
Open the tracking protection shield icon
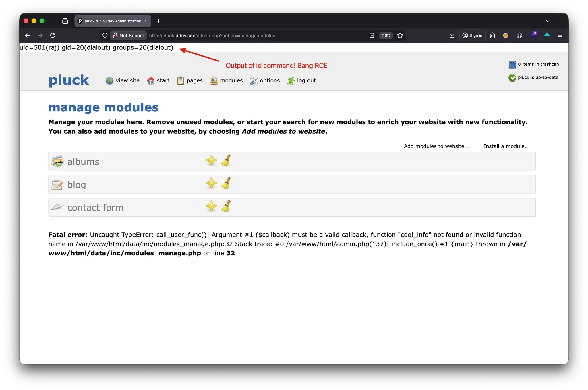click(105, 36)
